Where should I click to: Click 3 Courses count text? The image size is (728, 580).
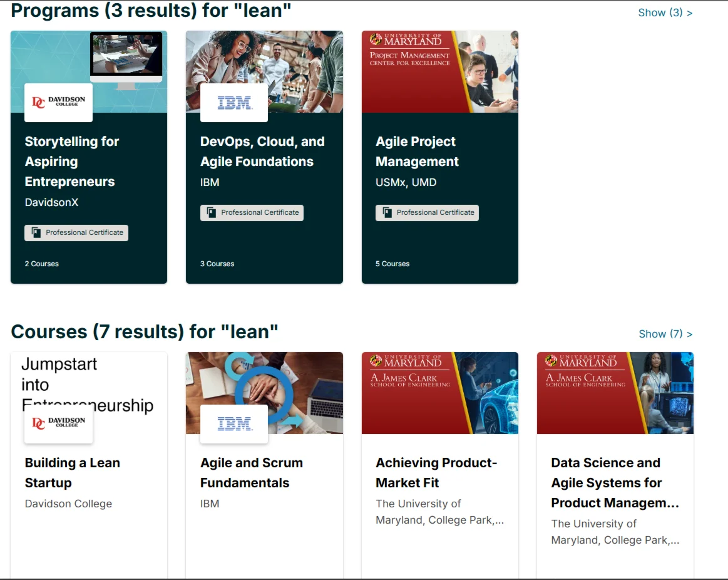click(x=217, y=264)
